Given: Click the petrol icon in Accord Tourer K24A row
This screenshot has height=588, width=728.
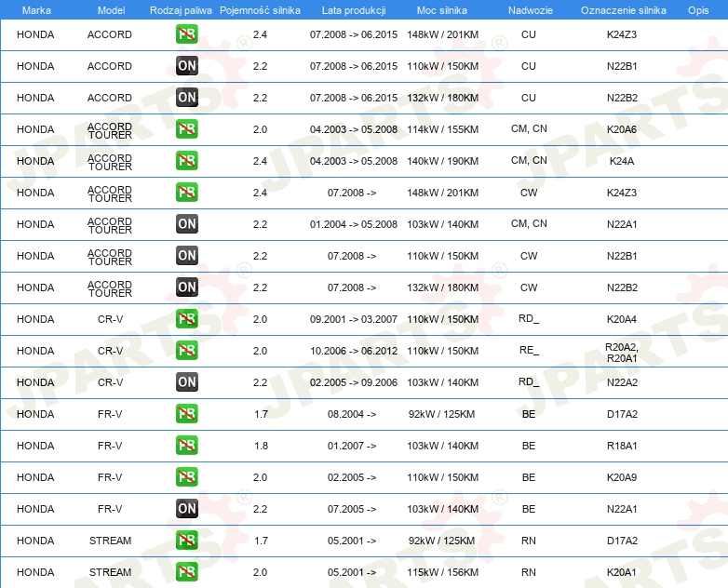Looking at the screenshot, I should (x=186, y=161).
